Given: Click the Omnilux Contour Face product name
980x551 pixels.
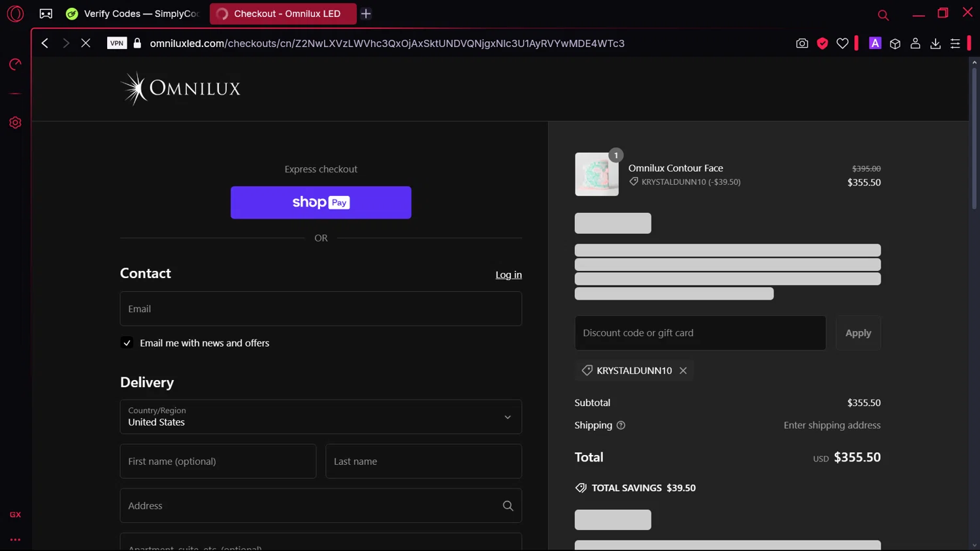Looking at the screenshot, I should [x=676, y=168].
